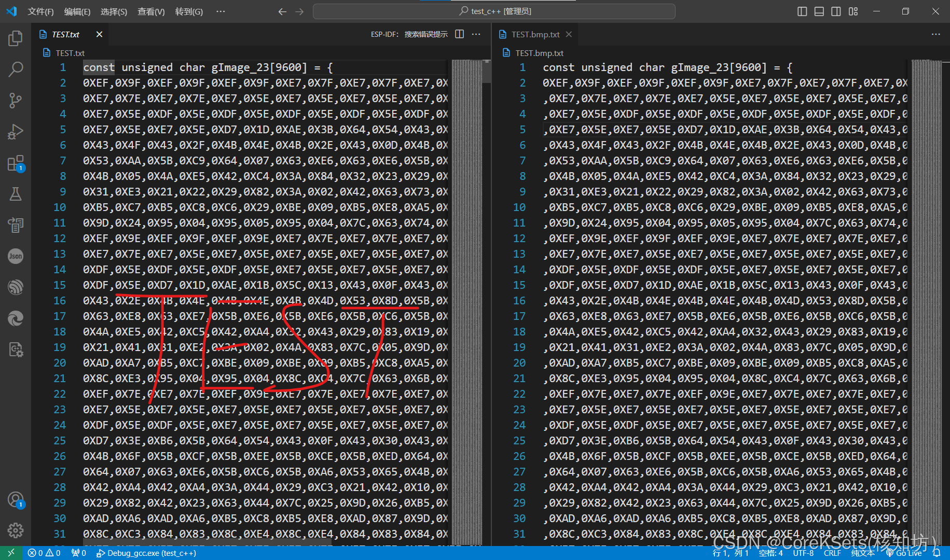Screen dimensions: 950x560
Task: Open the Json outline sidebar icon
Action: point(15,256)
